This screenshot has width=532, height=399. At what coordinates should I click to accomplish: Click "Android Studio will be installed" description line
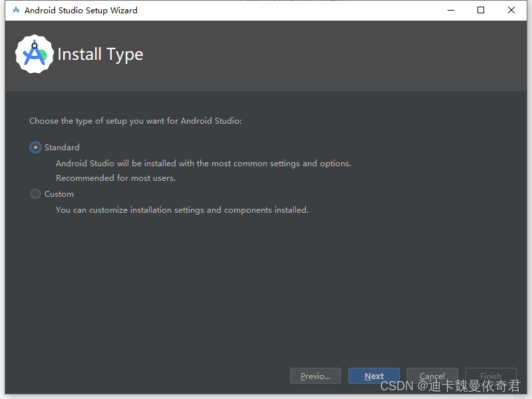tap(203, 164)
